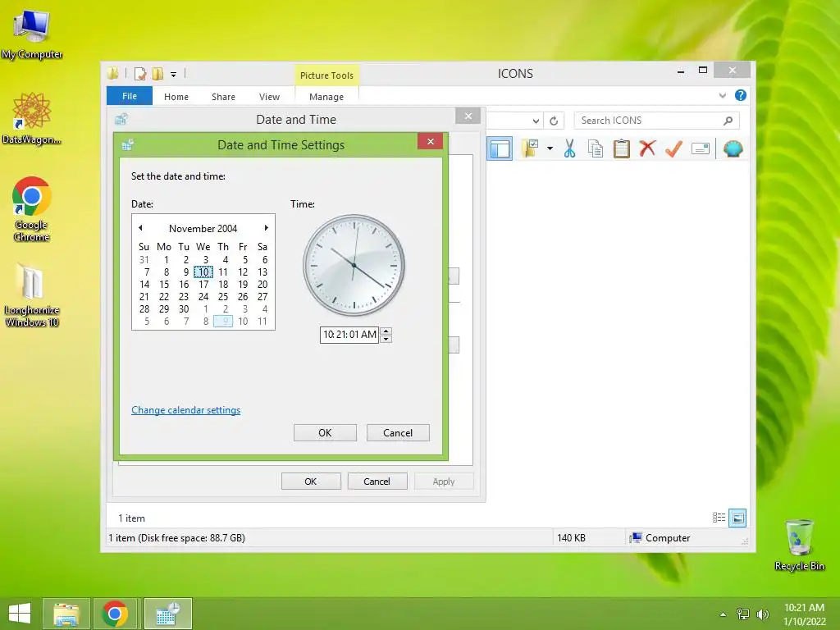Click the Search ICONS field

coord(656,121)
